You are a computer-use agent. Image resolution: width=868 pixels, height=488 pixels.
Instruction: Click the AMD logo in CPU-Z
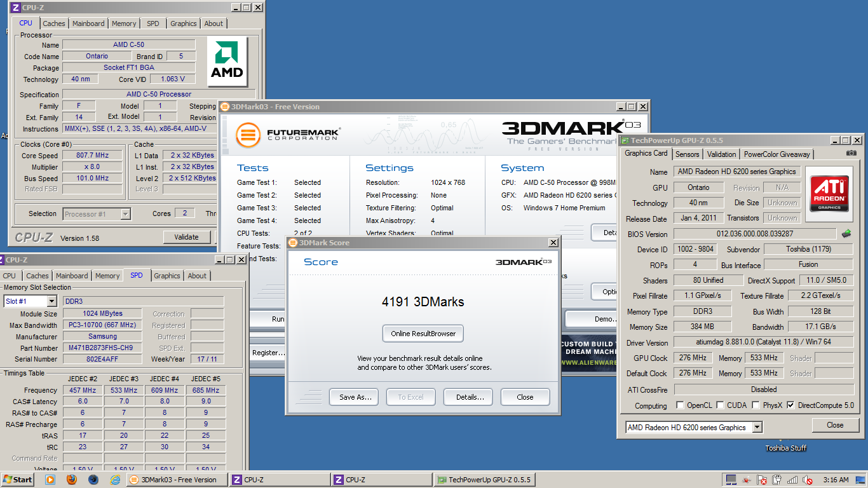227,61
